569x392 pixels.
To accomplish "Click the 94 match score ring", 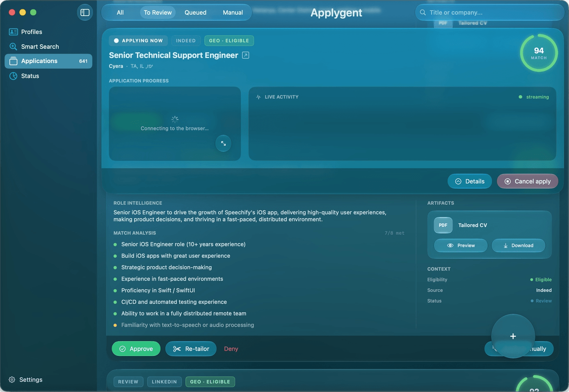I will pos(539,53).
